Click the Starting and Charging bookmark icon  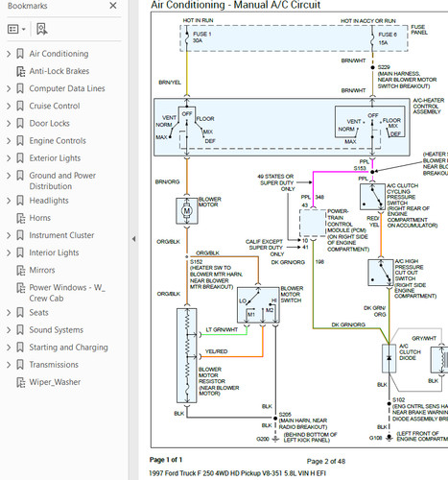pos(20,348)
